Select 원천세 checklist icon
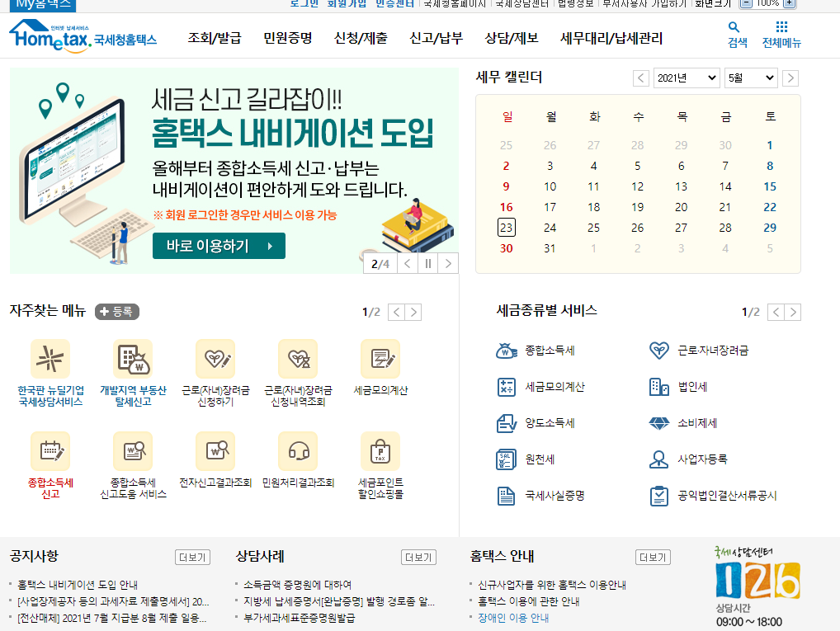 [x=507, y=459]
